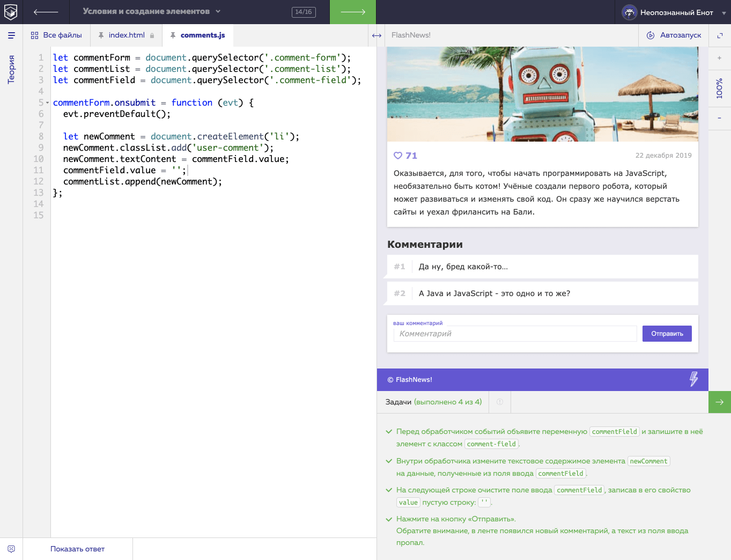This screenshot has width=731, height=560.
Task: Open the hamburger menu icon
Action: tap(11, 35)
